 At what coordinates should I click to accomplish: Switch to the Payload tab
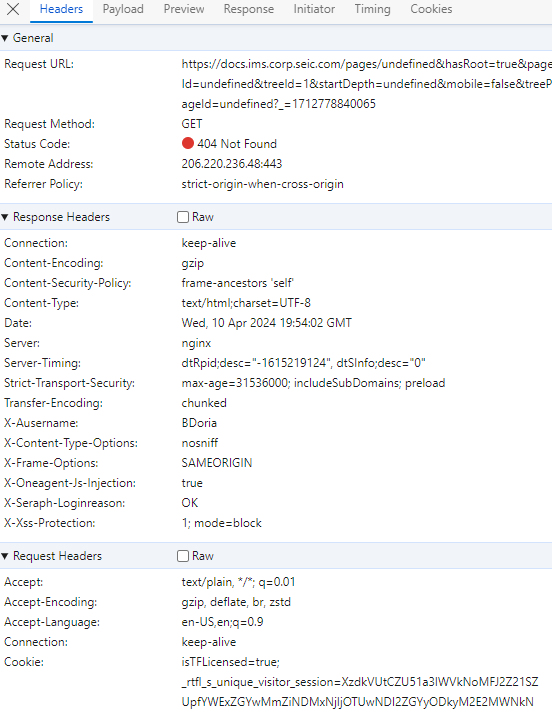coord(123,9)
